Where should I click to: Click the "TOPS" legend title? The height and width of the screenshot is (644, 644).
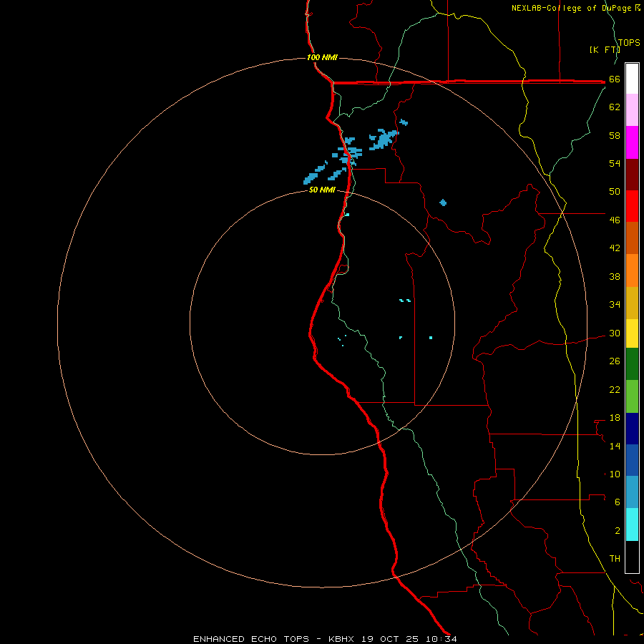629,43
